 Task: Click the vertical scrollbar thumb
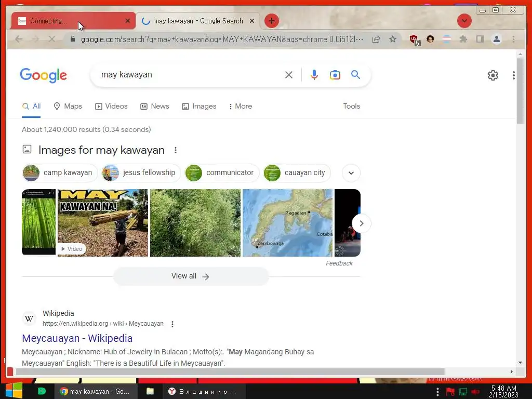pyautogui.click(x=520, y=91)
